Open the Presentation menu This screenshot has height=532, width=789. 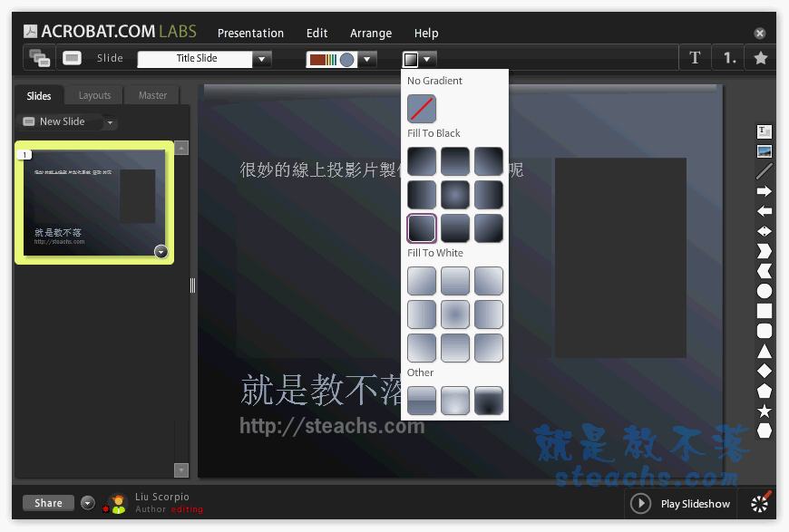(x=250, y=34)
